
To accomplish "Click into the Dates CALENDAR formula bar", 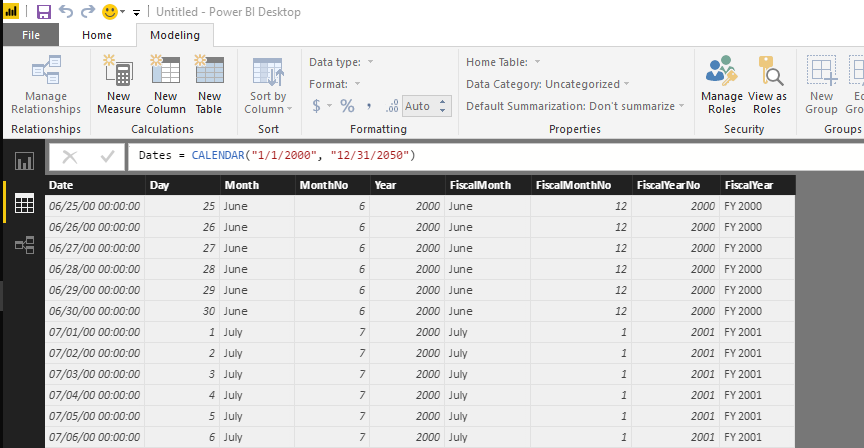I will [x=496, y=157].
